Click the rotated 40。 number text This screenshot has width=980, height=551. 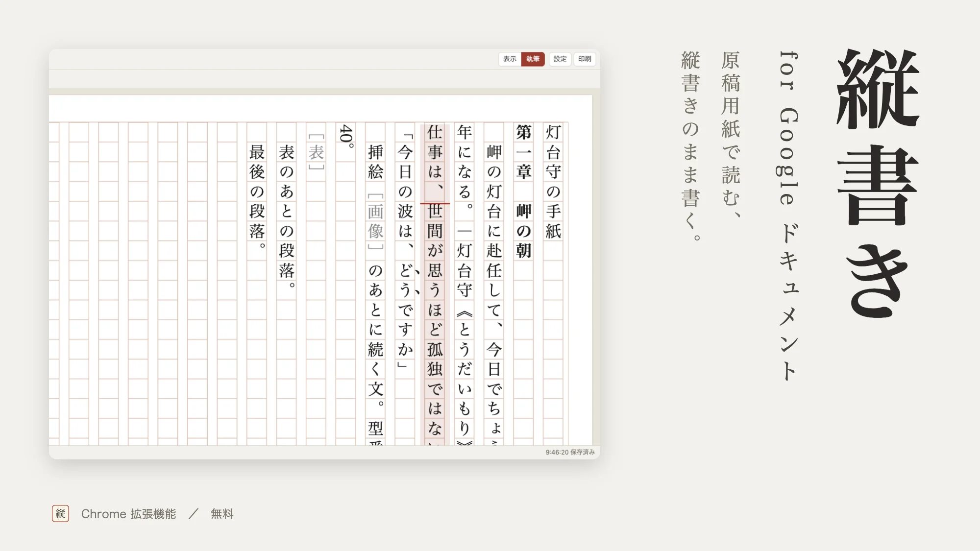[346, 136]
